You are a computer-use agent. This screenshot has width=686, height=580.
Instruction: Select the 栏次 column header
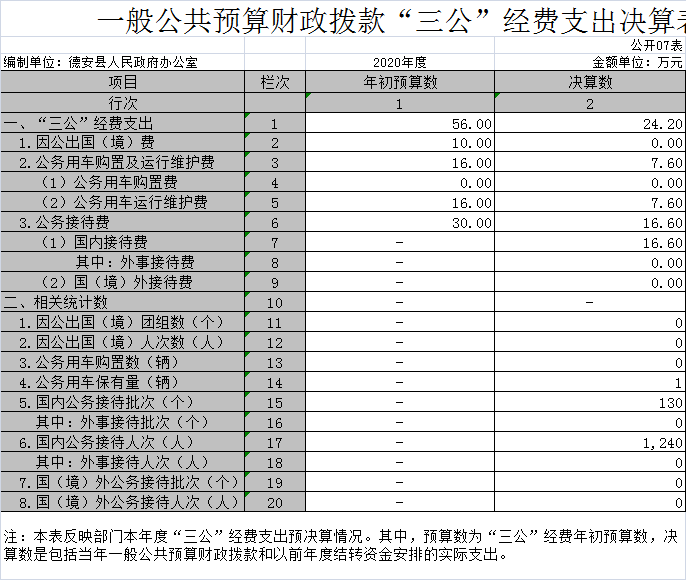tap(274, 82)
